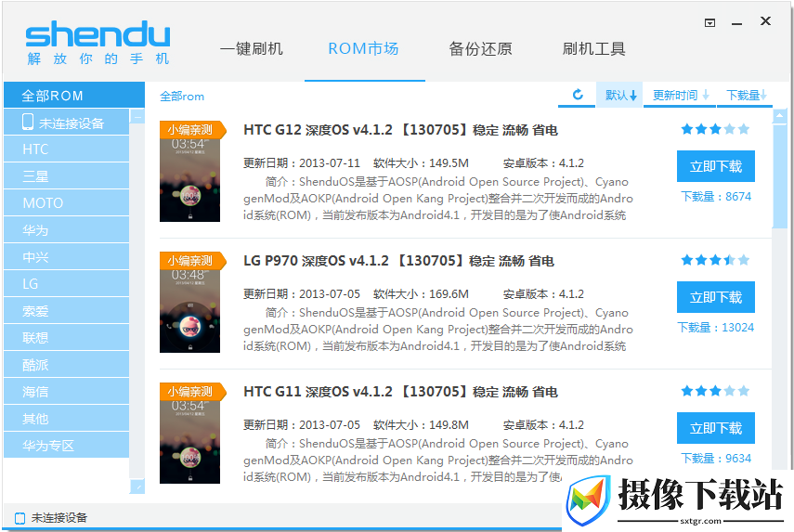
Task: Switch to the 一键刷机 tab
Action: click(x=251, y=48)
